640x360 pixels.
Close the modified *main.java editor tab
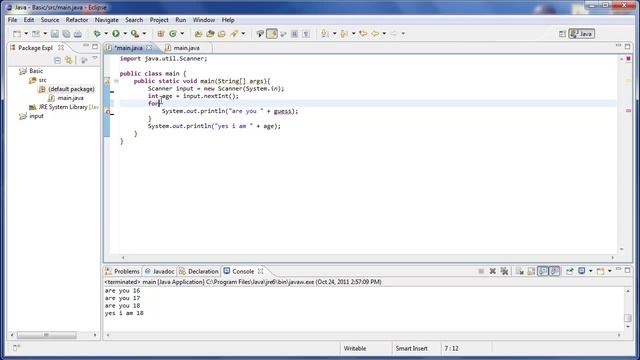[149, 48]
